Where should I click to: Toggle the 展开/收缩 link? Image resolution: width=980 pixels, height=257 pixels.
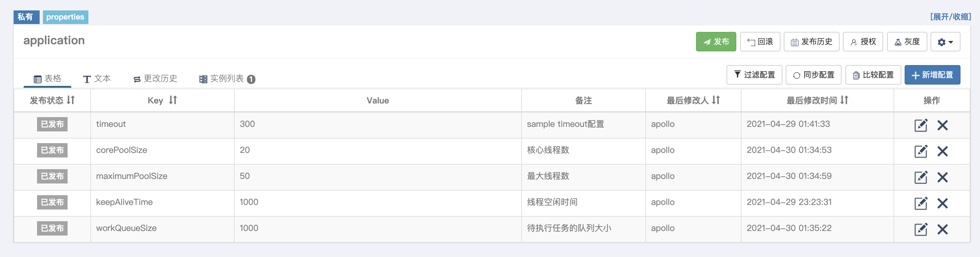(950, 17)
